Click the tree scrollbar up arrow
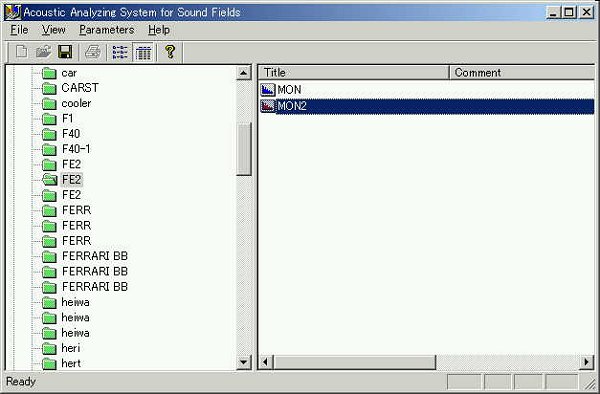Screen dimensions: 600x394 click(244, 73)
